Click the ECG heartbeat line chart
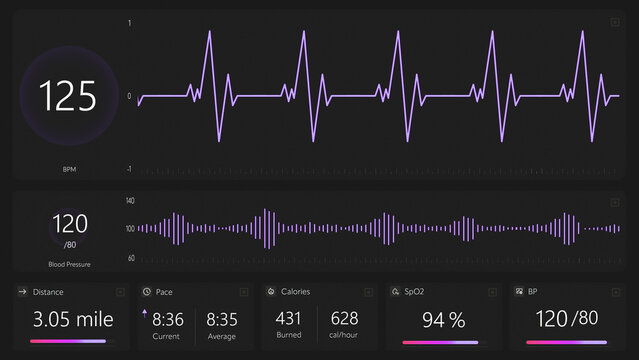This screenshot has height=360, width=639. pyautogui.click(x=379, y=86)
